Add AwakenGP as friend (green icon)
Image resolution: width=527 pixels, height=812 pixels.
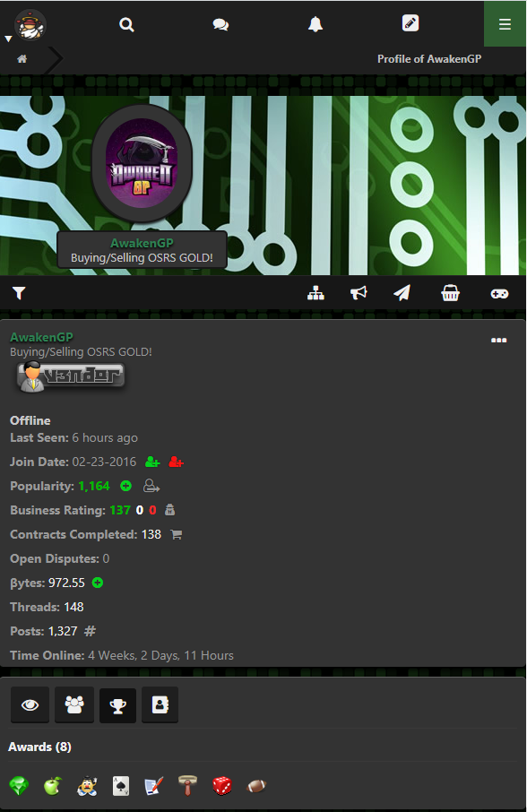tap(152, 462)
